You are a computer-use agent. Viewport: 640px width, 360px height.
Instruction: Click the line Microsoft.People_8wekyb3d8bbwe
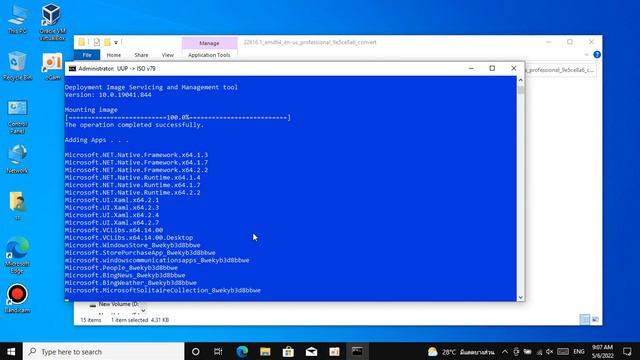[x=121, y=268]
